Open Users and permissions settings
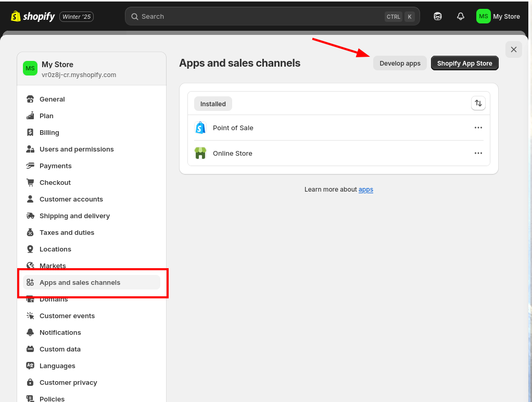 77,149
